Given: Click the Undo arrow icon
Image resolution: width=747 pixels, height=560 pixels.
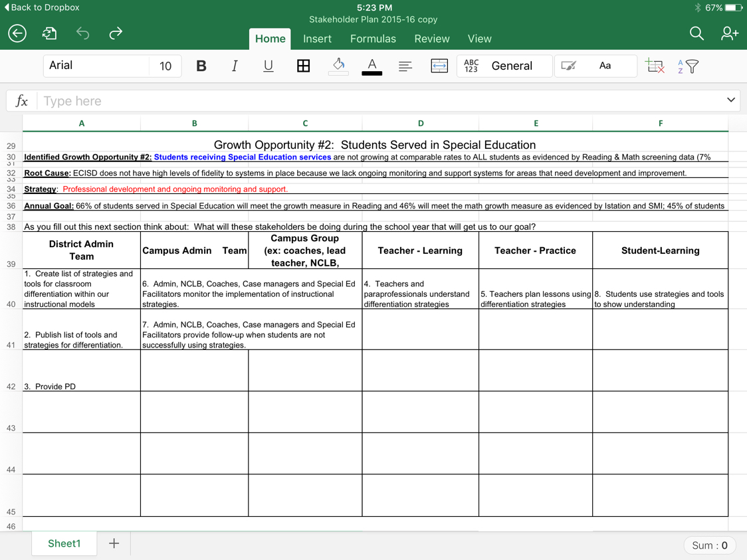Looking at the screenshot, I should coord(82,33).
